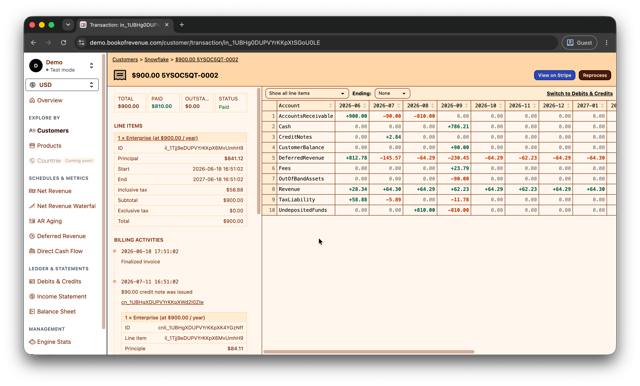Screen dimensions: 640x386
Task: Follow the Snowflake breadcrumb link
Action: (x=157, y=60)
